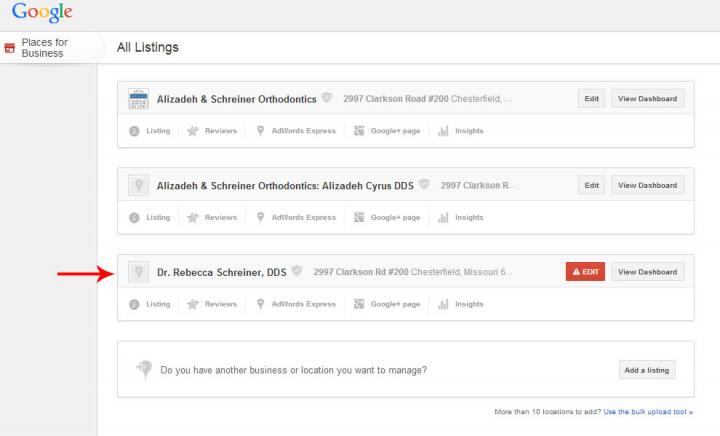Open Listing info icon for Dr. Rebecca Schreiner
The image size is (720, 436).
coord(134,304)
